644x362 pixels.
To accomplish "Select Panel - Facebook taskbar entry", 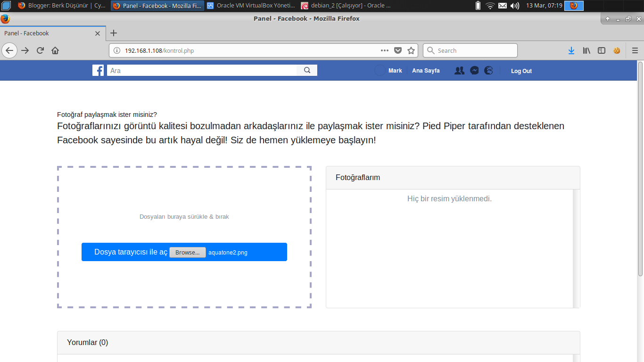I will pos(157,6).
